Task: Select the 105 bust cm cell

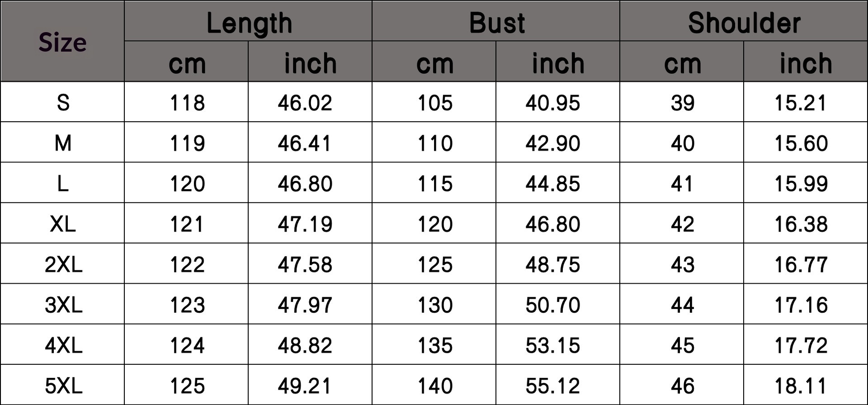Action: [434, 103]
